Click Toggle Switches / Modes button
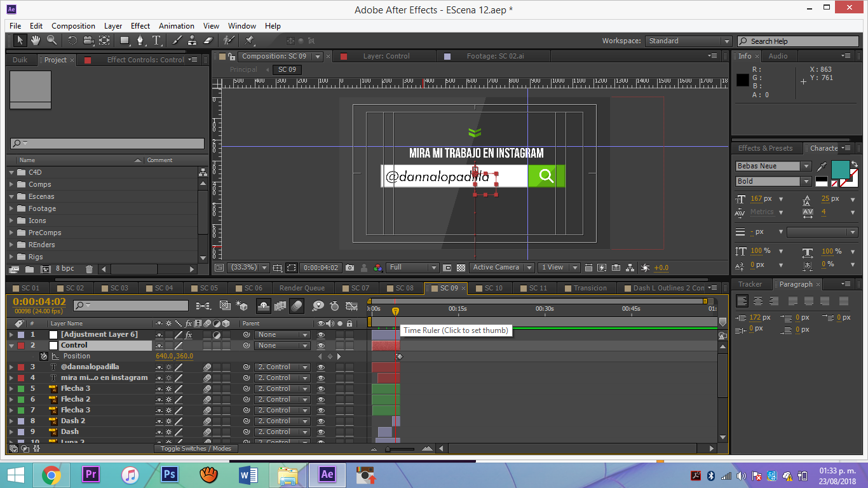 tap(196, 449)
